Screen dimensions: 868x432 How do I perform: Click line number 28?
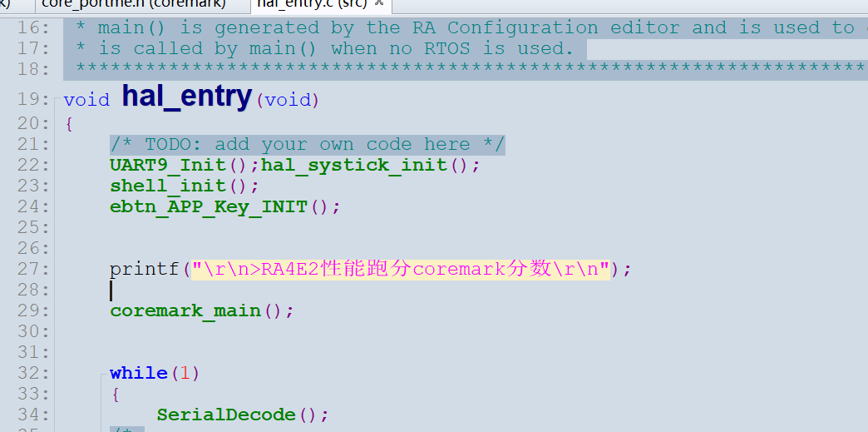click(x=32, y=290)
